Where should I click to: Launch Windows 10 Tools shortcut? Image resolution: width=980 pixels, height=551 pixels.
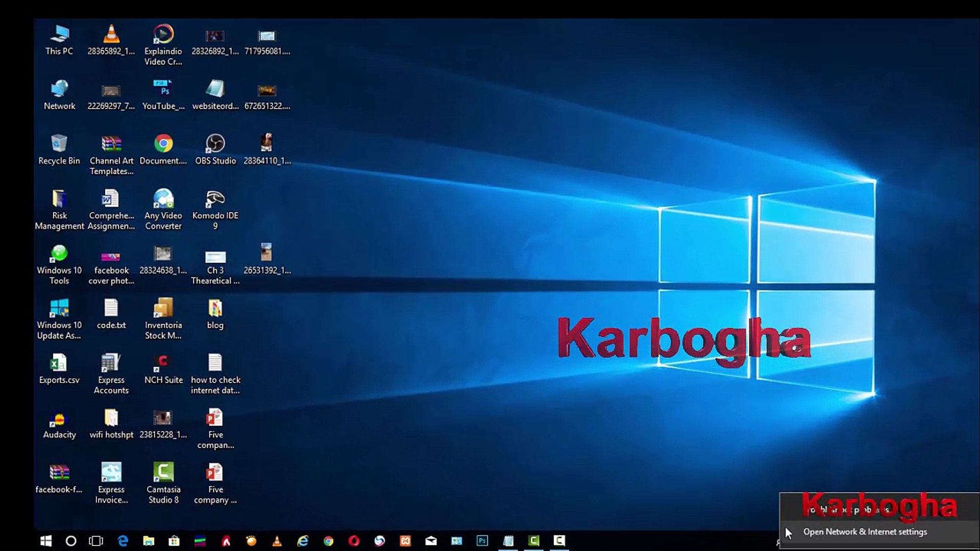tap(59, 254)
